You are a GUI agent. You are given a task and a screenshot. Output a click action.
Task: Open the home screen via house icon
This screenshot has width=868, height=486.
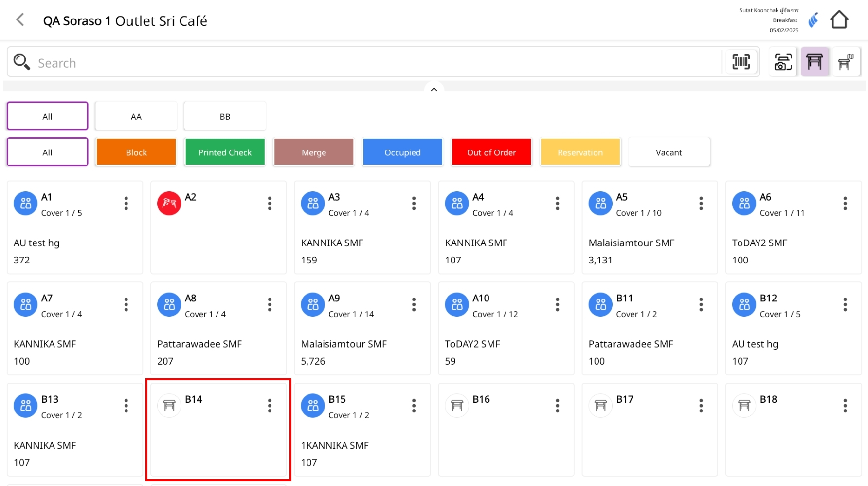click(839, 20)
